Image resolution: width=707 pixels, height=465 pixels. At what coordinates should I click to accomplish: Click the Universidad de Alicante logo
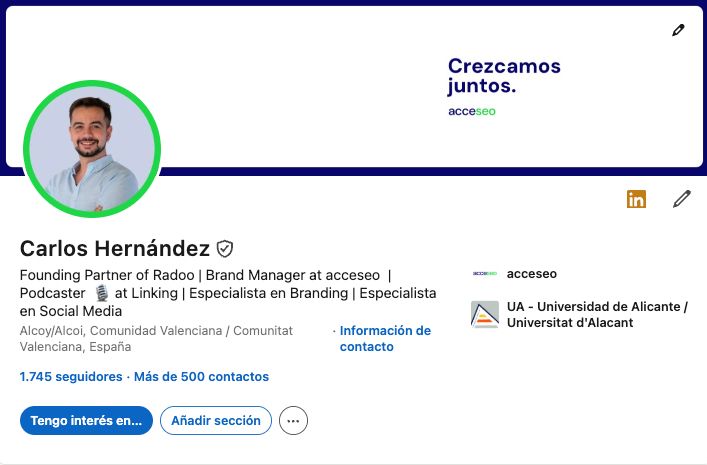485,314
